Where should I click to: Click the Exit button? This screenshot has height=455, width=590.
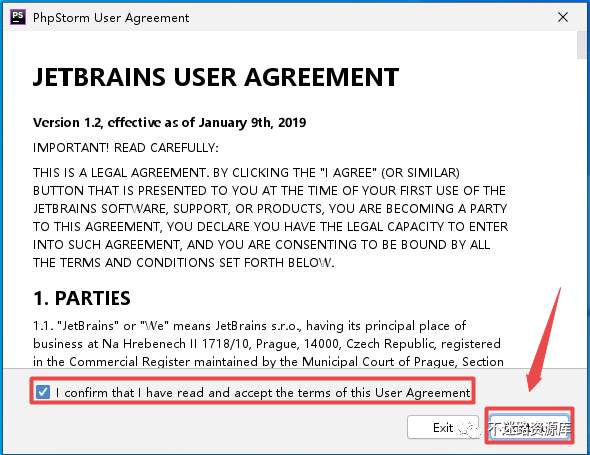[x=443, y=428]
